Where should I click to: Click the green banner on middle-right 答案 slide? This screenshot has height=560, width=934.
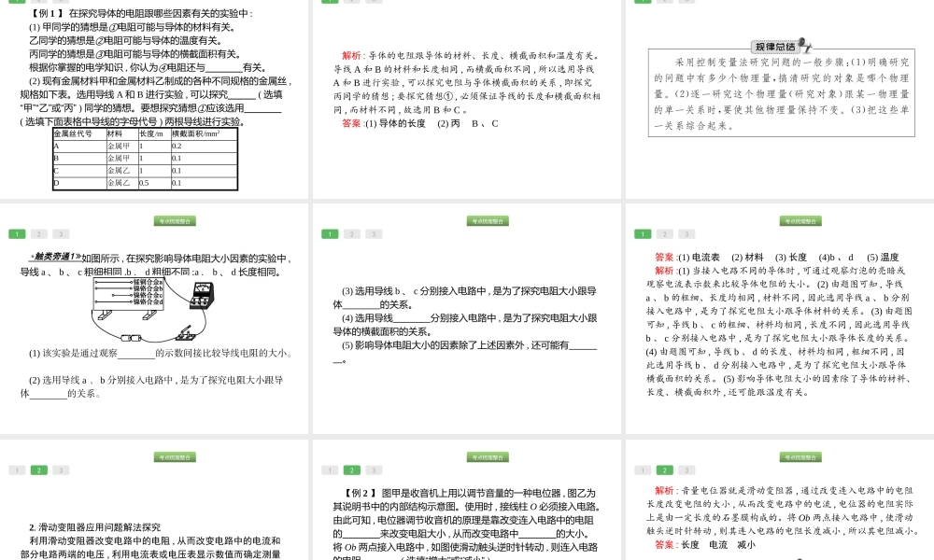click(x=799, y=221)
